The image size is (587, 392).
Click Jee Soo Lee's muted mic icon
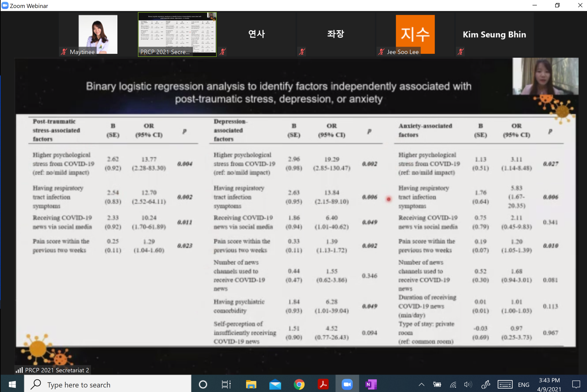[381, 52]
